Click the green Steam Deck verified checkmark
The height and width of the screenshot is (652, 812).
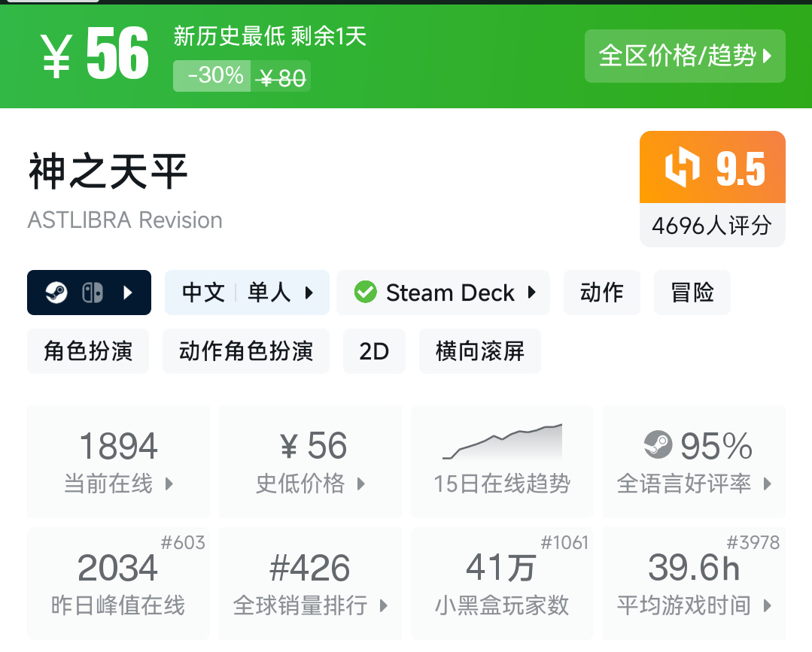366,293
